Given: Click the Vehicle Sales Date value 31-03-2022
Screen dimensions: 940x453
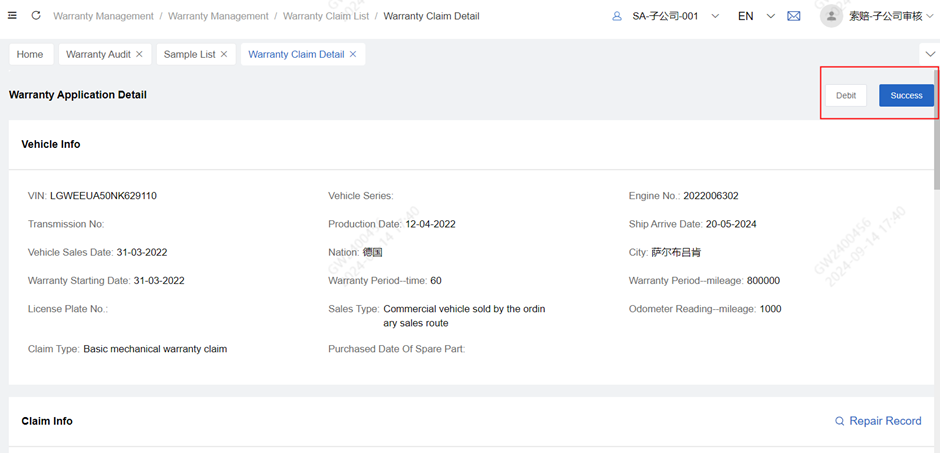Looking at the screenshot, I should tap(141, 252).
